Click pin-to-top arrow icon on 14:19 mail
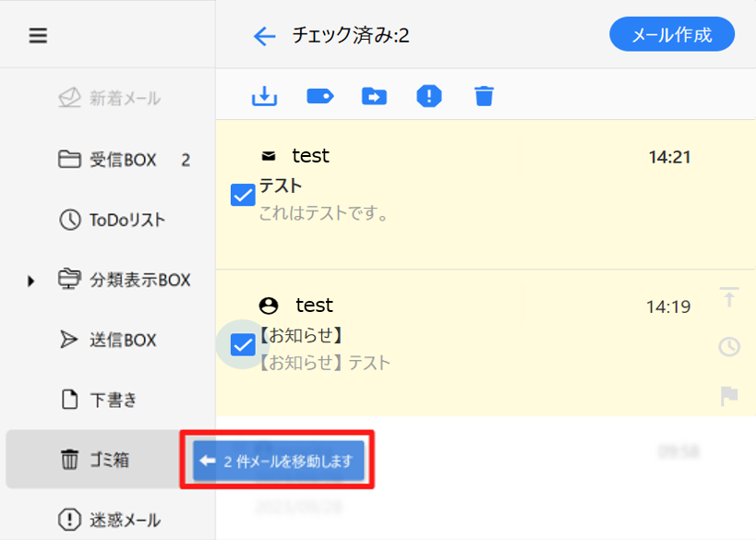 (729, 297)
